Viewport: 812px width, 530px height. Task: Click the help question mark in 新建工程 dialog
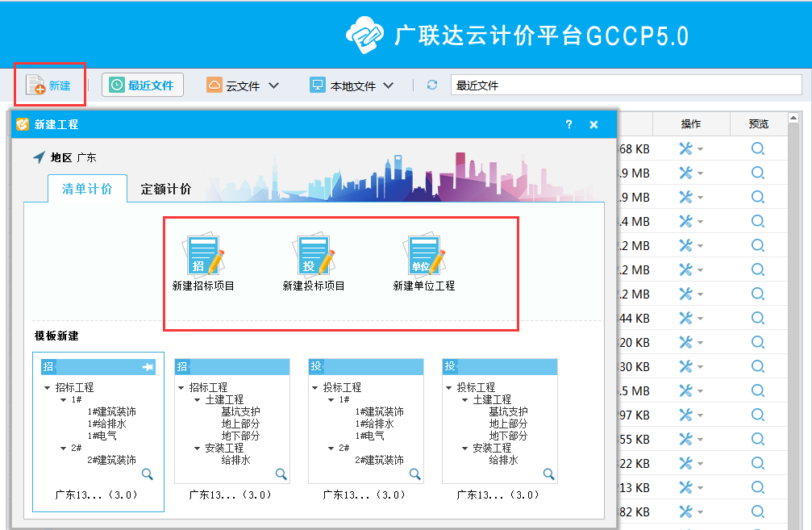click(x=568, y=124)
